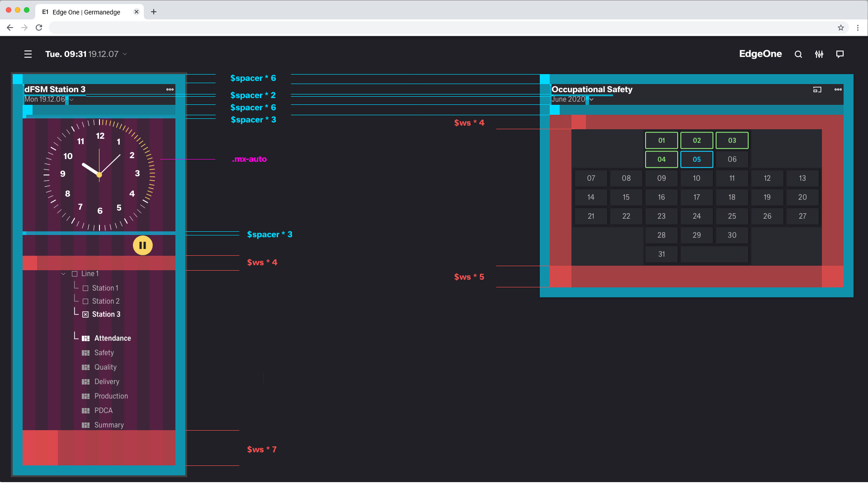This screenshot has width=868, height=488.
Task: Expand the header date time dropdown
Action: click(x=125, y=54)
